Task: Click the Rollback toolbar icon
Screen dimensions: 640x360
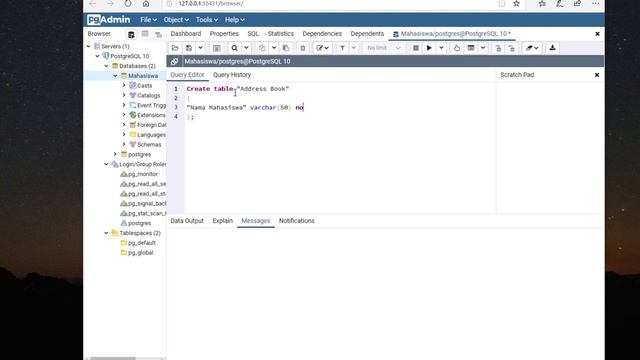Action: 512,48
